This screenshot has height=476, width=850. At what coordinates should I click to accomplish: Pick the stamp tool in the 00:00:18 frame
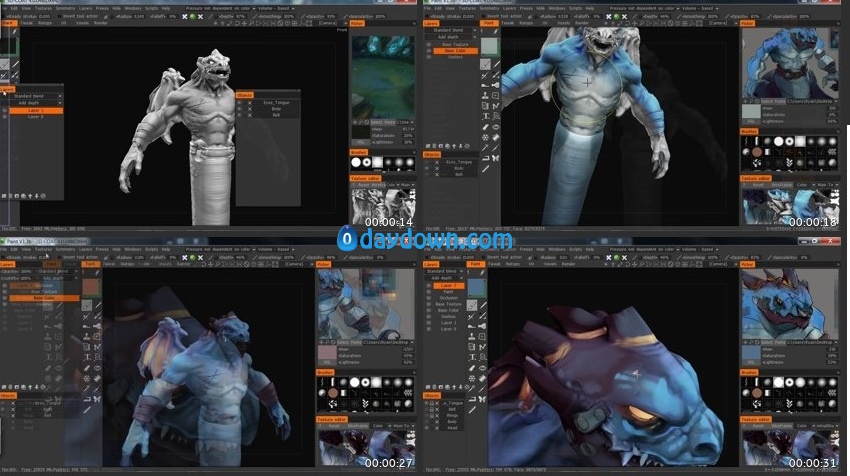point(485,95)
